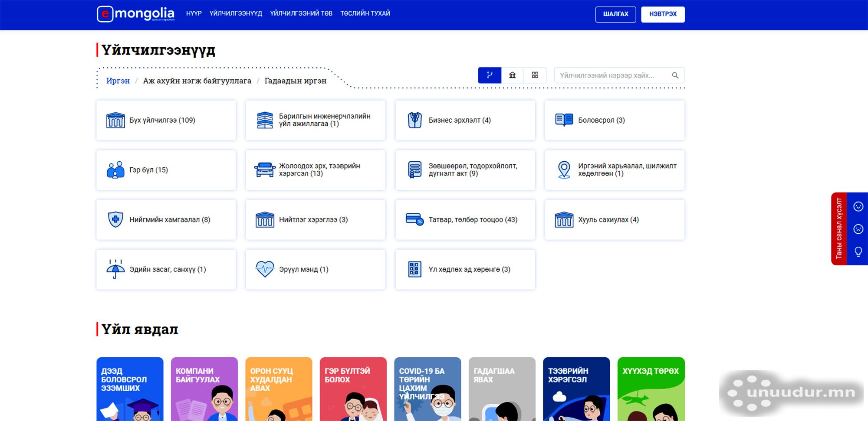This screenshot has width=868, height=421.
Task: Switch to organization view icon
Action: pyautogui.click(x=513, y=75)
